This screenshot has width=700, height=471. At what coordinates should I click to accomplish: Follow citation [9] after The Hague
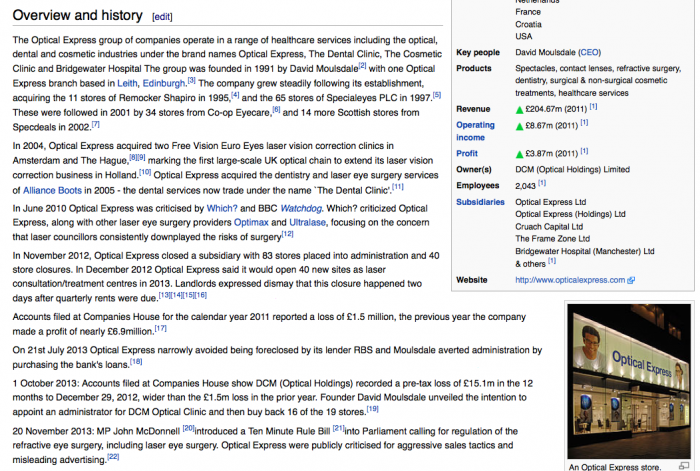[141, 158]
